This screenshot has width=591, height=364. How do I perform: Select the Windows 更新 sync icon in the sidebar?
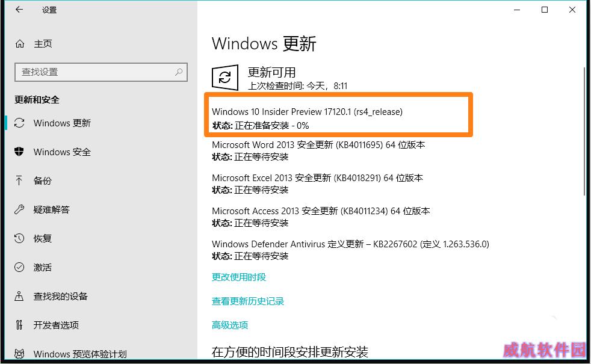pos(19,123)
